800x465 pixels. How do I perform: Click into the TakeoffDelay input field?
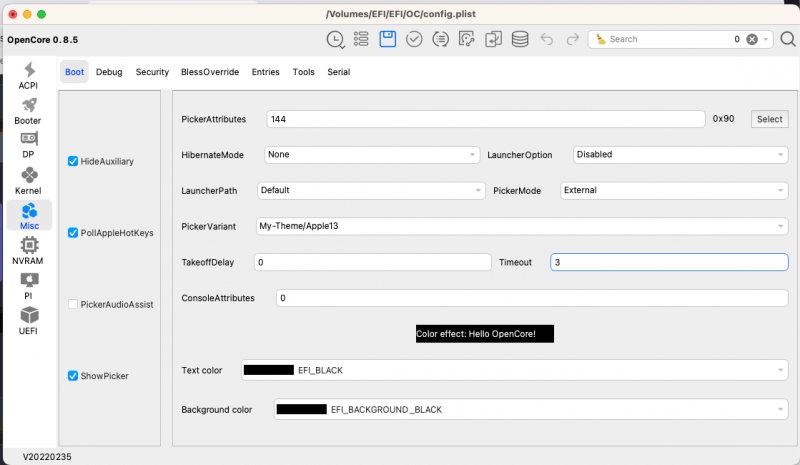coord(369,262)
